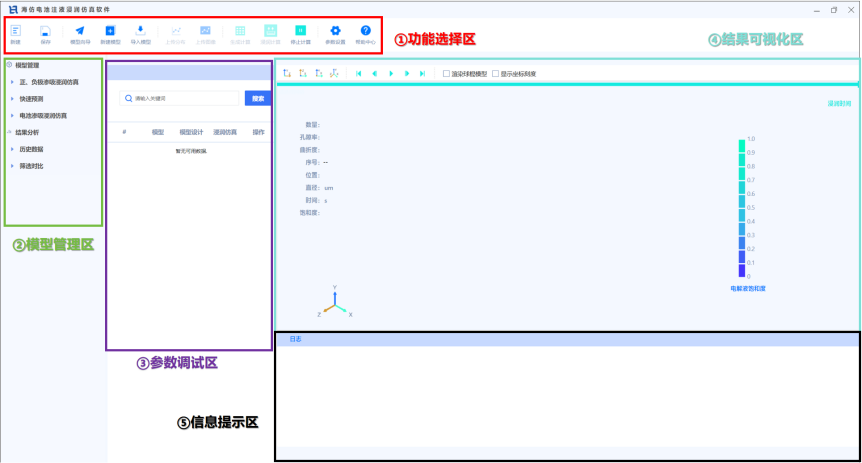
Task: Jump to first frame in playback controls
Action: pos(359,73)
